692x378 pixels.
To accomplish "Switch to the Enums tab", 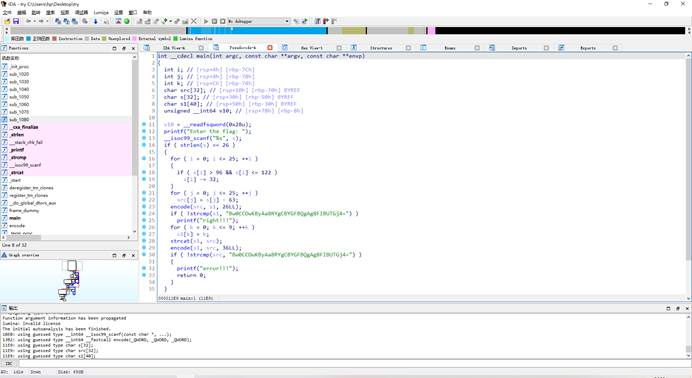I will [450, 48].
